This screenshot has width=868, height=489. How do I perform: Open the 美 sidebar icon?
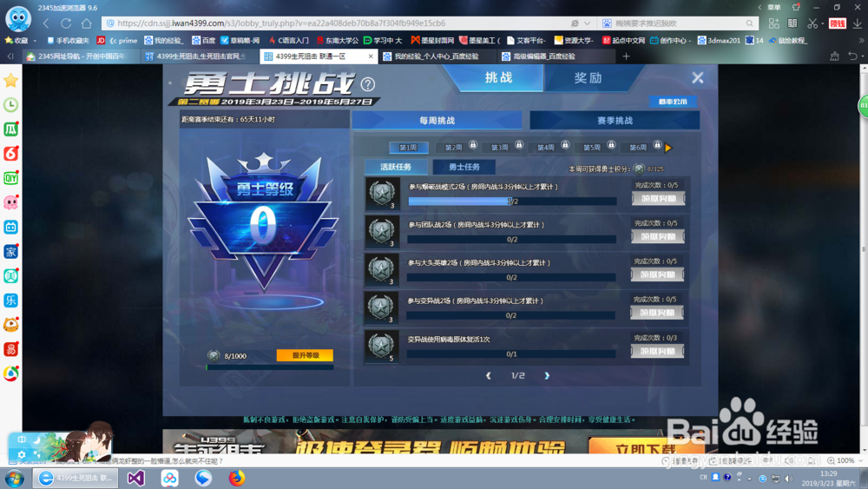[x=10, y=276]
